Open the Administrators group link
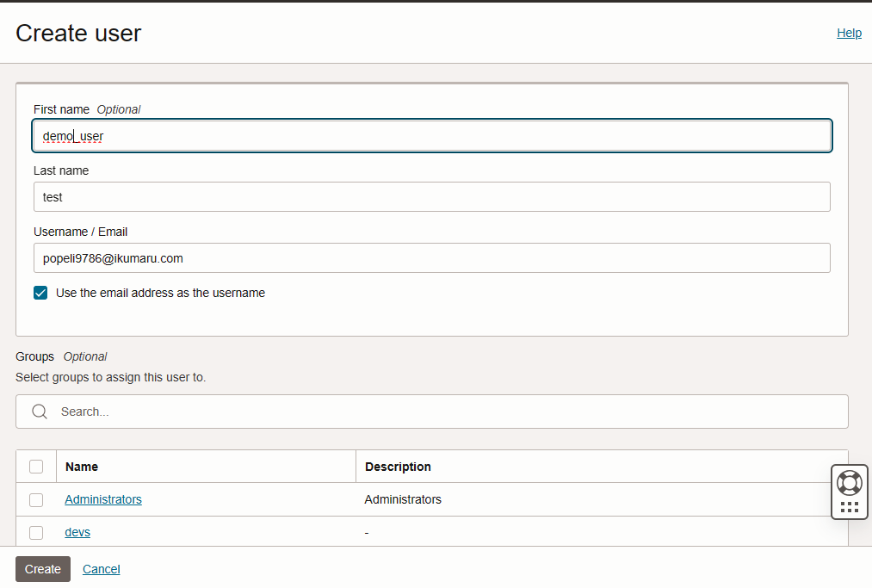The image size is (872, 588). [103, 499]
